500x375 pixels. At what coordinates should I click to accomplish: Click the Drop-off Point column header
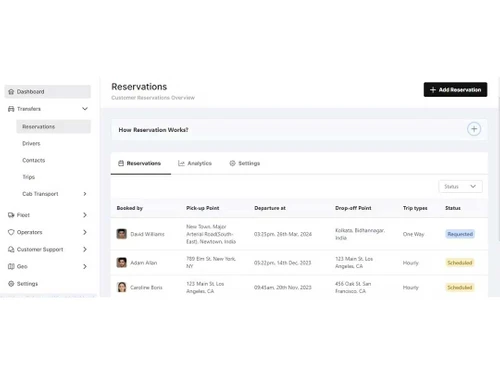[353, 208]
